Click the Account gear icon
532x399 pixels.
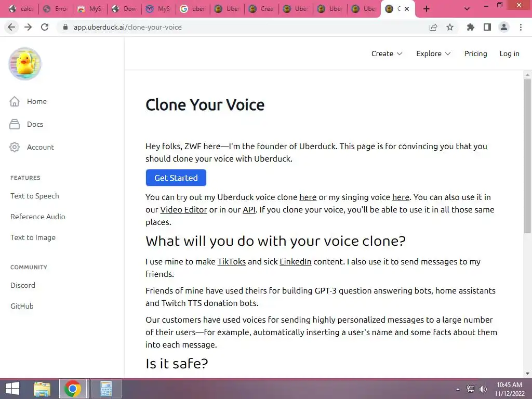pyautogui.click(x=15, y=147)
